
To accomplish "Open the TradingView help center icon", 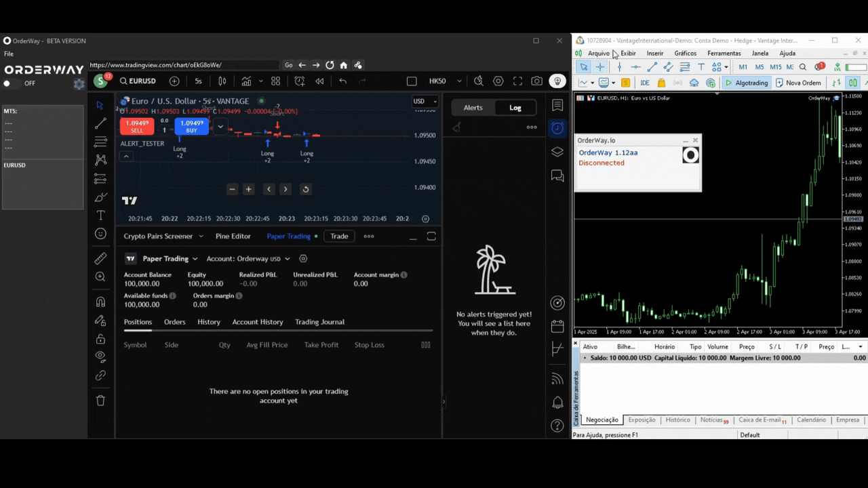I will tap(557, 426).
